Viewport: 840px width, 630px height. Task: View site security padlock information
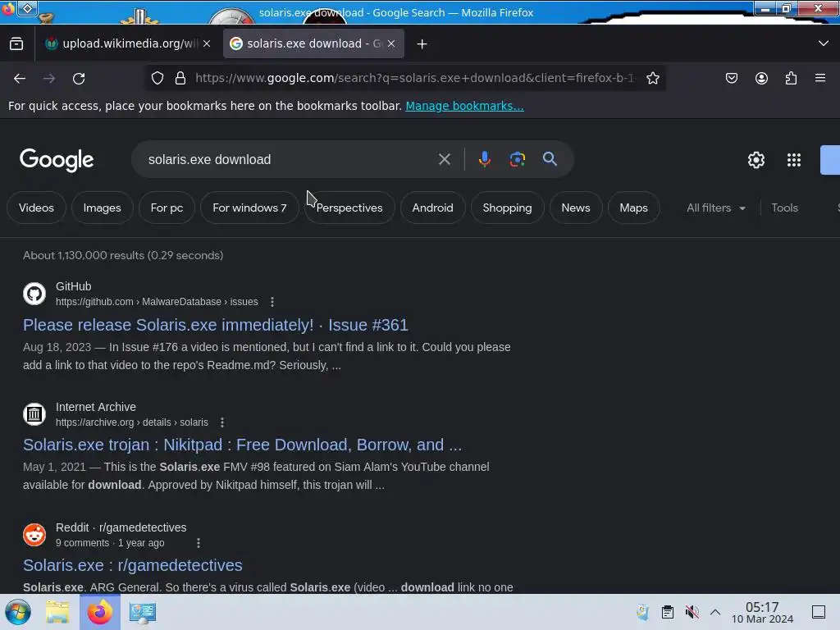click(180, 78)
